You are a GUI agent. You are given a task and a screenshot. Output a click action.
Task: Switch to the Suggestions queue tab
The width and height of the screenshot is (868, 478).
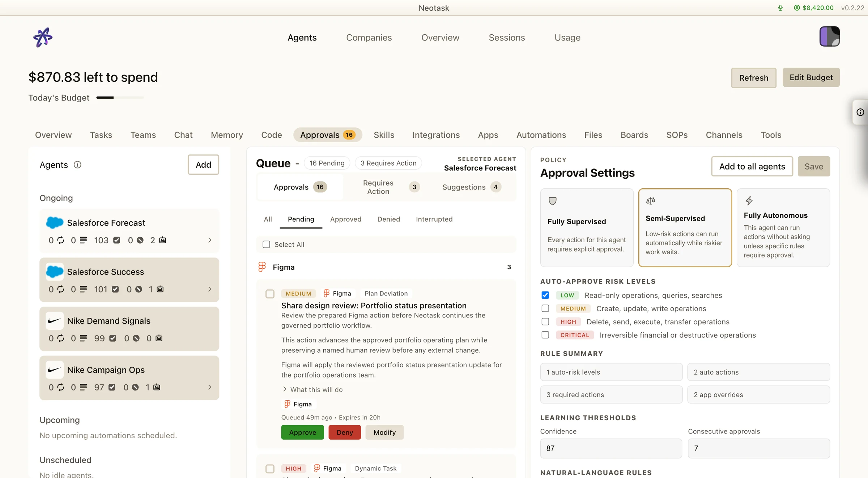click(472, 187)
